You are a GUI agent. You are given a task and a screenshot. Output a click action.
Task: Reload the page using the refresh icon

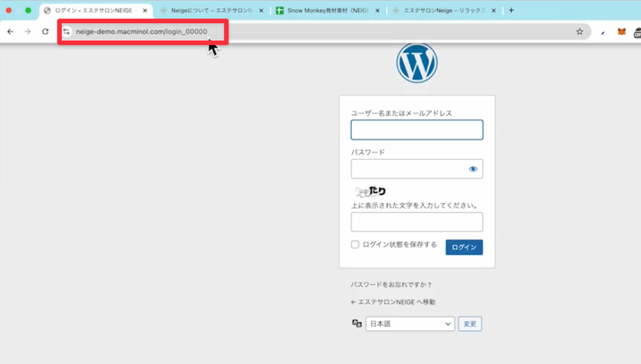click(45, 31)
